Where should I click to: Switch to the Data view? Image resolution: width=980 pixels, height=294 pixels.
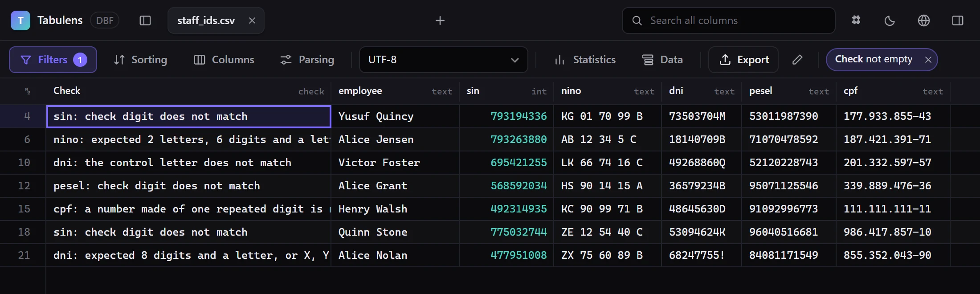tap(662, 60)
